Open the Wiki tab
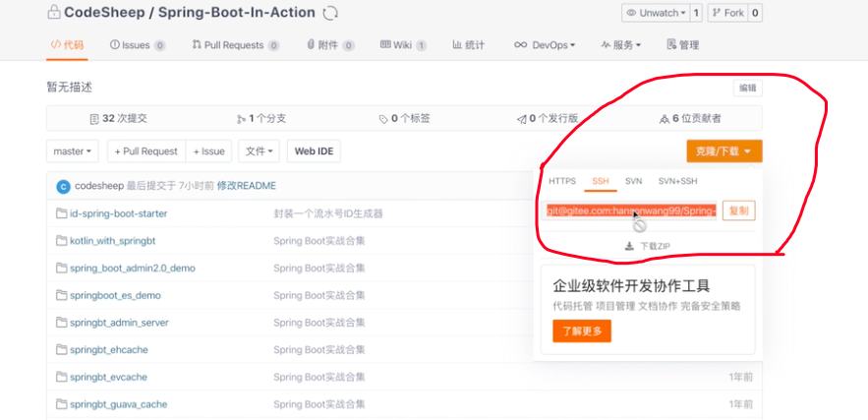The height and width of the screenshot is (420, 868). point(403,45)
